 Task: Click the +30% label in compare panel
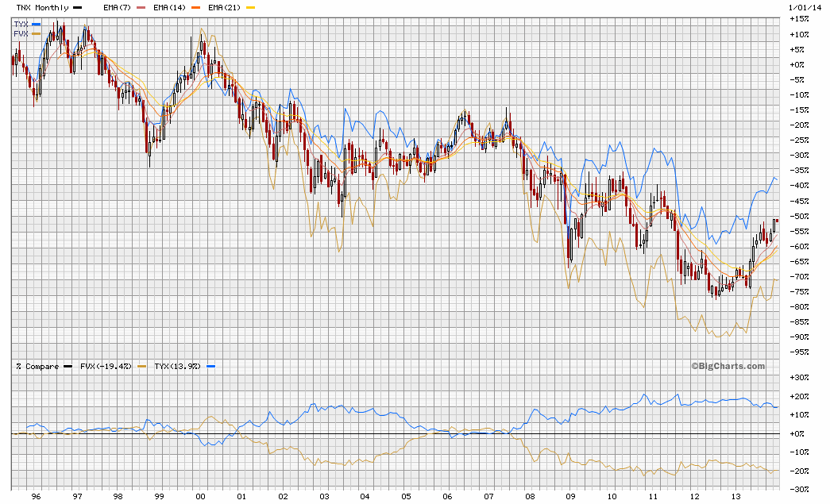(799, 378)
